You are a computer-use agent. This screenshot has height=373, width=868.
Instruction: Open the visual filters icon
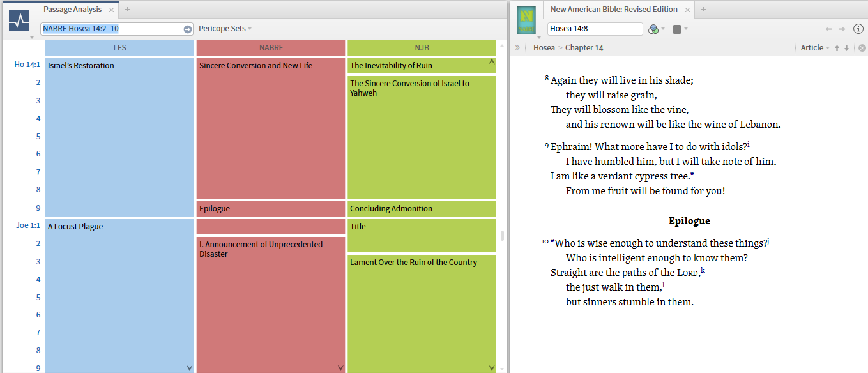coord(653,29)
